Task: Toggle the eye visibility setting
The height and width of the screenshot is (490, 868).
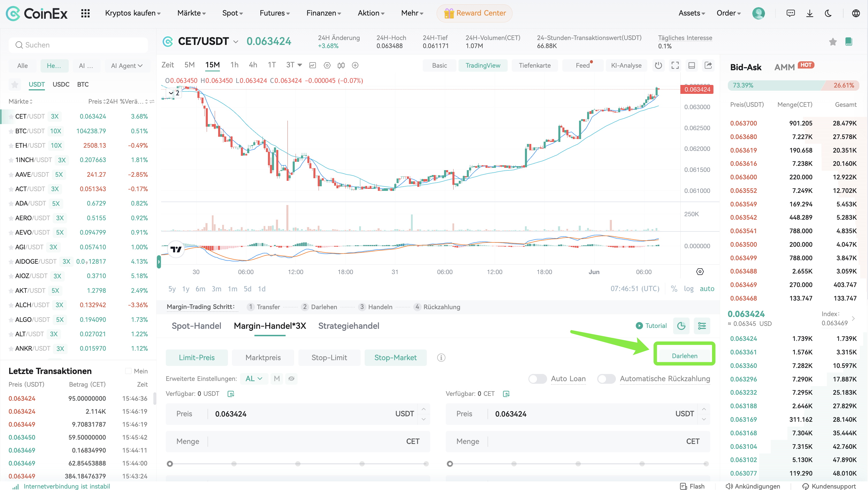Action: pyautogui.click(x=292, y=379)
